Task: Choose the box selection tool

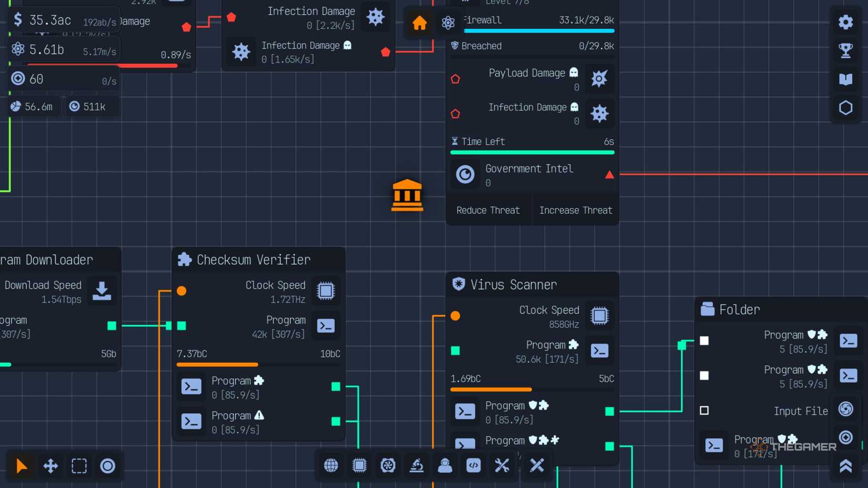Action: [79, 466]
